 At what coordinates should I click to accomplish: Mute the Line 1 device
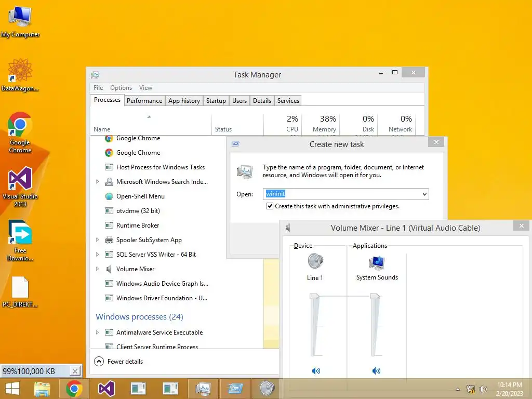[x=316, y=371]
